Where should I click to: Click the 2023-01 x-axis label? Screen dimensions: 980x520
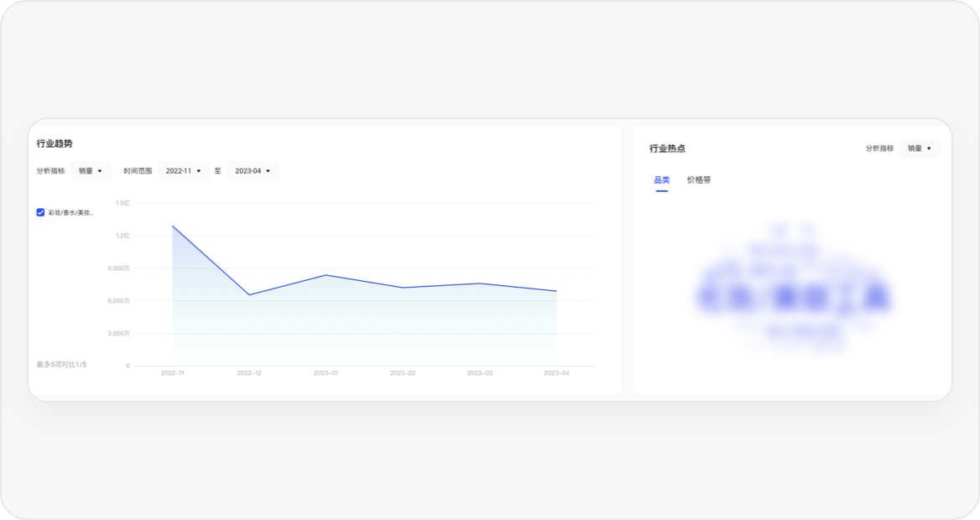pos(326,373)
